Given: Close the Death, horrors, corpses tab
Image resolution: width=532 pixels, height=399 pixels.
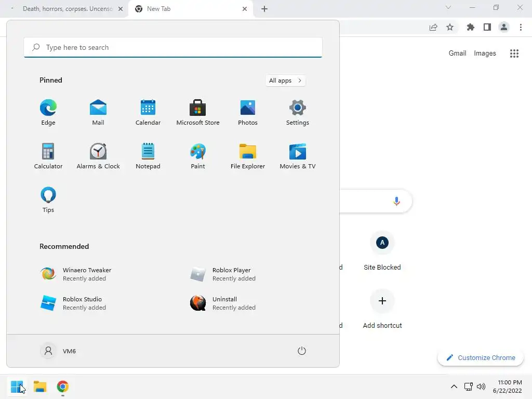Looking at the screenshot, I should [121, 9].
